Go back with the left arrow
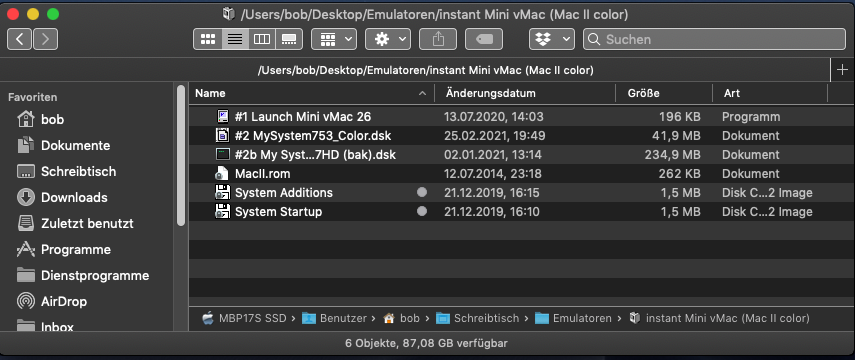The width and height of the screenshot is (855, 360). (x=19, y=39)
